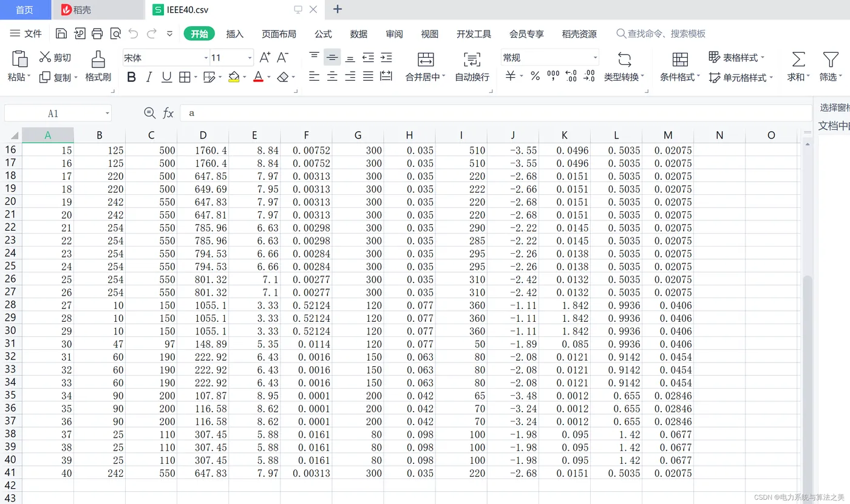Open the number format 常规 dropdown

point(595,58)
